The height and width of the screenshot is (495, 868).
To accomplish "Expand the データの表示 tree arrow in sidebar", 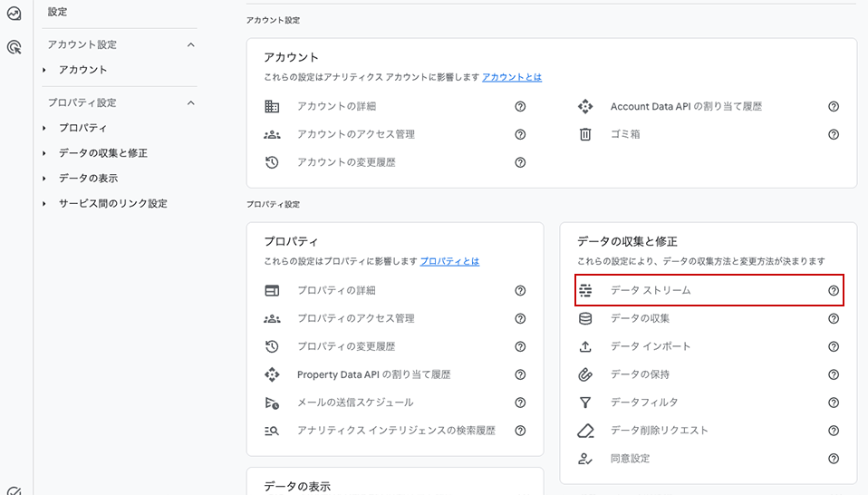I will click(x=44, y=179).
